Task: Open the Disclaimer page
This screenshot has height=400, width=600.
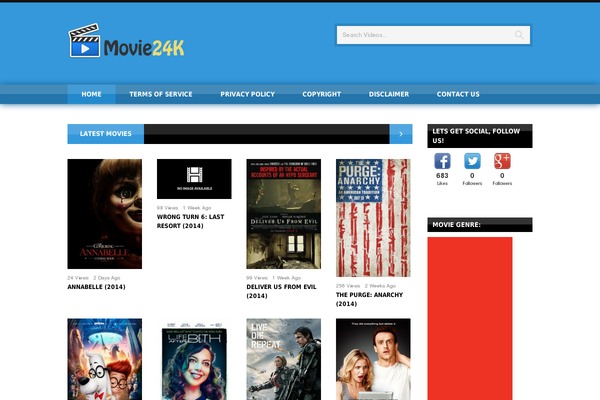Action: 389,94
